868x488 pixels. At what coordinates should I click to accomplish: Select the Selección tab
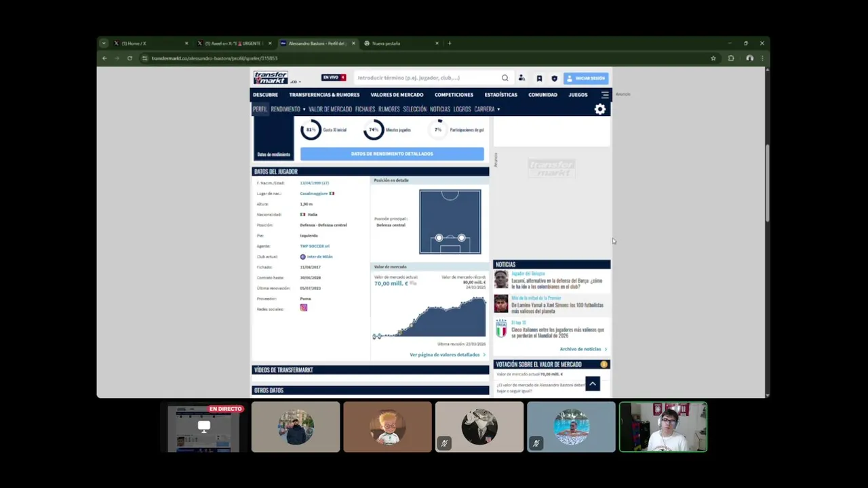pyautogui.click(x=414, y=109)
